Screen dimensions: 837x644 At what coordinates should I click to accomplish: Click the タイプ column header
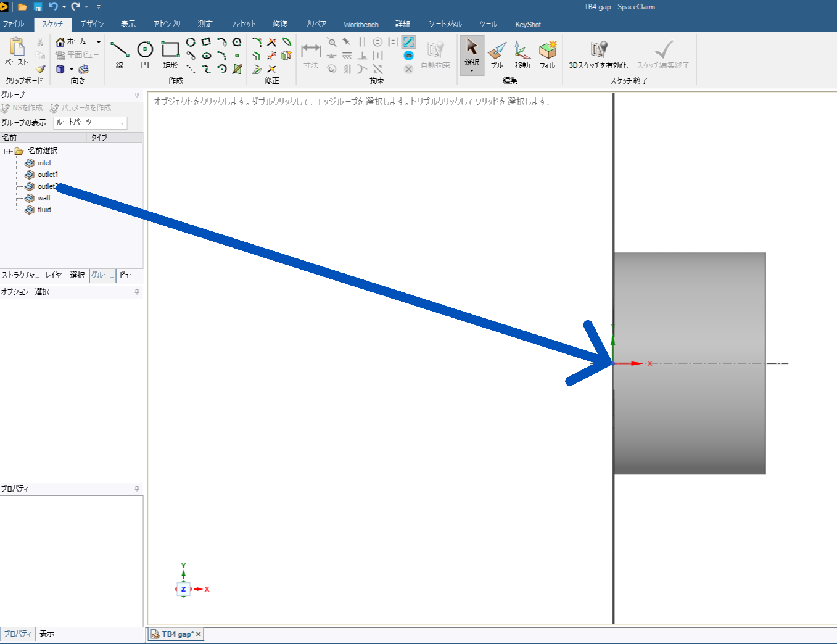115,138
